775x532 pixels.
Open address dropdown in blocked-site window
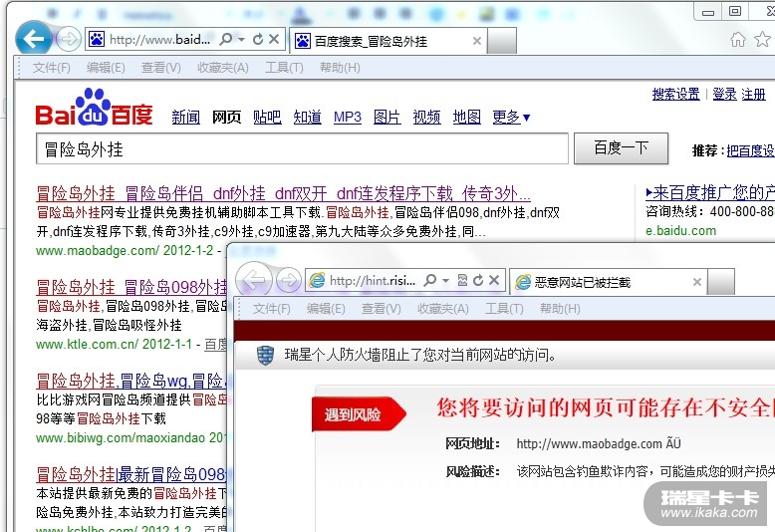pos(445,281)
